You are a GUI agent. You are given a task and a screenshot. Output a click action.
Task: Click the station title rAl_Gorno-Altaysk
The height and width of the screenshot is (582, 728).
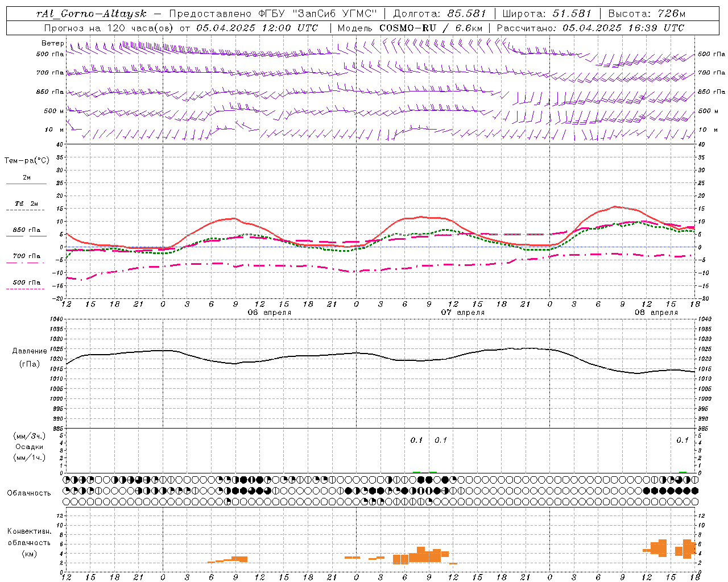pos(91,14)
